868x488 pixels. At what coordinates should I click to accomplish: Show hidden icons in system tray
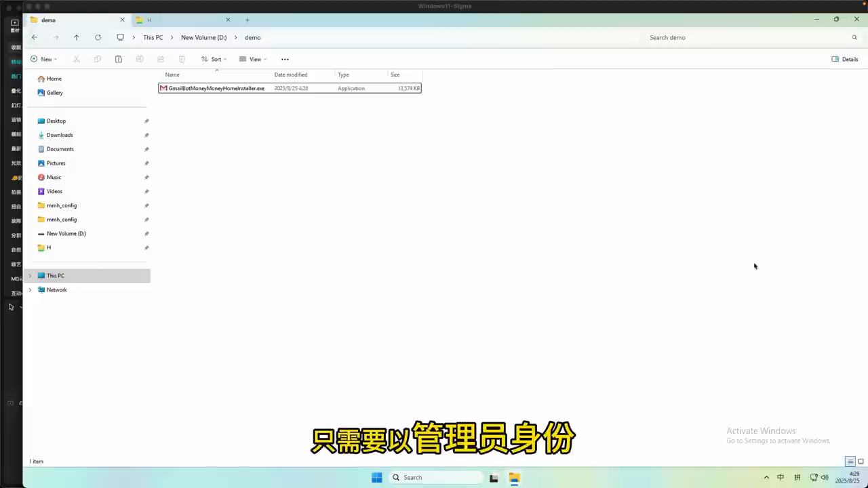pos(766,477)
